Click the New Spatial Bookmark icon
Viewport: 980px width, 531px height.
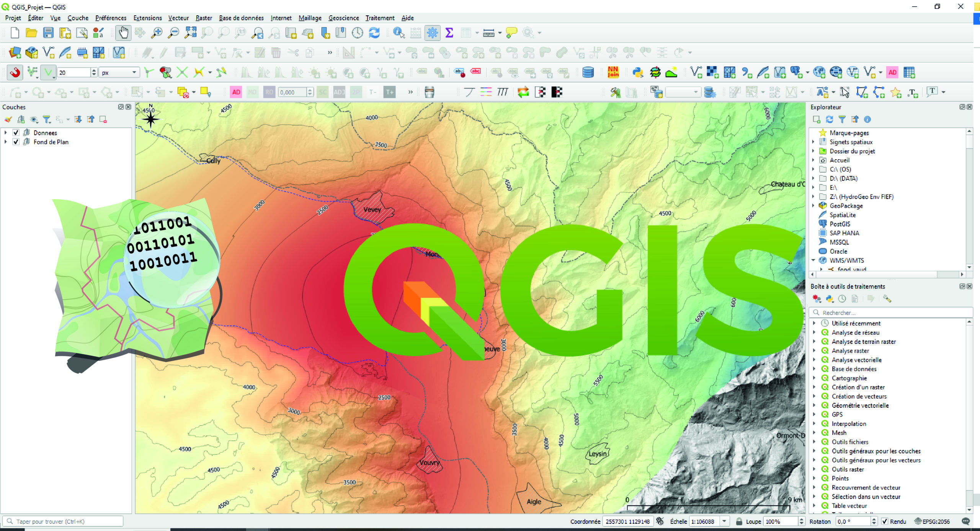[x=325, y=33]
